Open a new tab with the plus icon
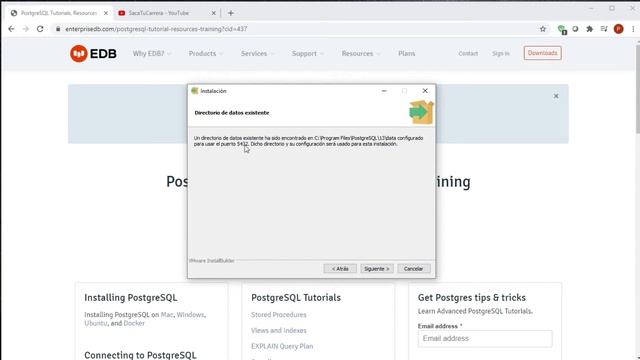Screen dimensions: 640x360 tap(231, 13)
